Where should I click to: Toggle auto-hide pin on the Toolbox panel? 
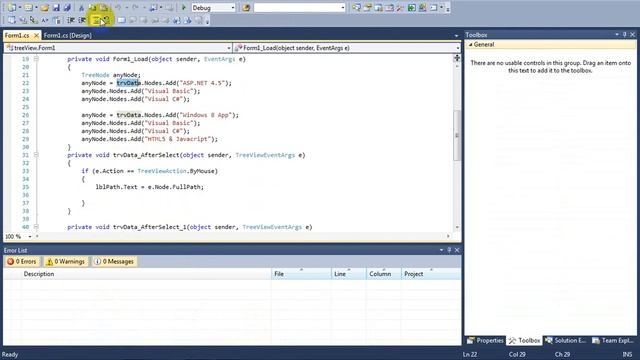[x=624, y=35]
